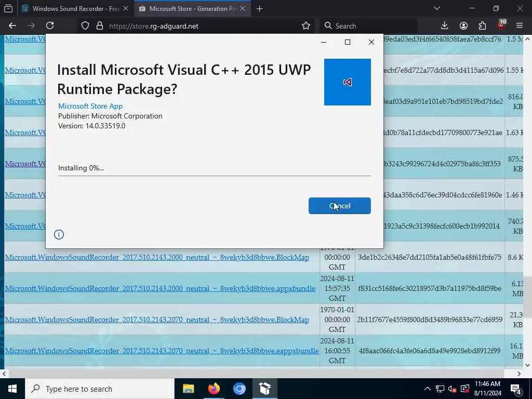Bookmark this page with the star icon
The height and width of the screenshot is (399, 532).
click(306, 26)
